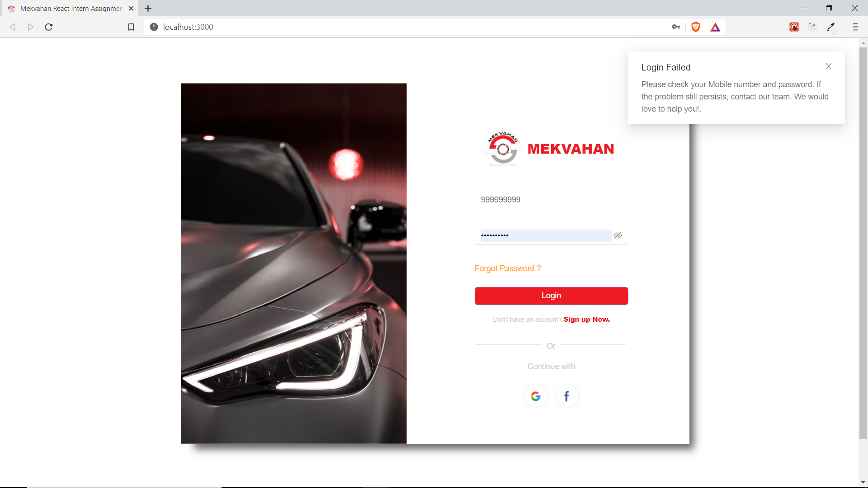This screenshot has height=488, width=868.
Task: Open a new browser tab
Action: point(148,9)
